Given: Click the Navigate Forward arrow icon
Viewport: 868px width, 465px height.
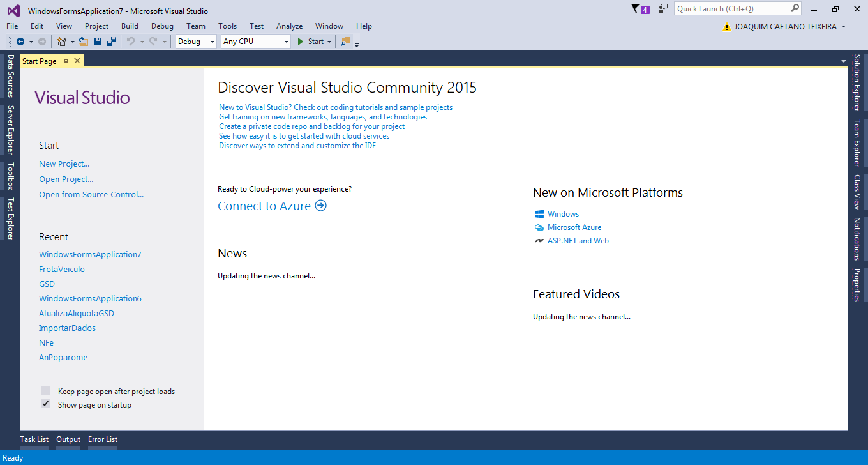Looking at the screenshot, I should pyautogui.click(x=42, y=42).
